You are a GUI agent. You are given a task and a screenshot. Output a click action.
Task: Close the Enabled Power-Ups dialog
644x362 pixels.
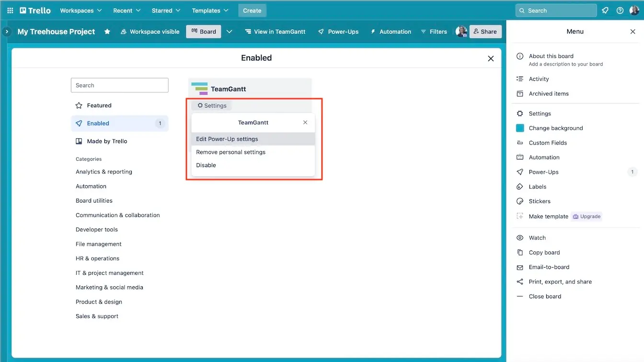[491, 58]
